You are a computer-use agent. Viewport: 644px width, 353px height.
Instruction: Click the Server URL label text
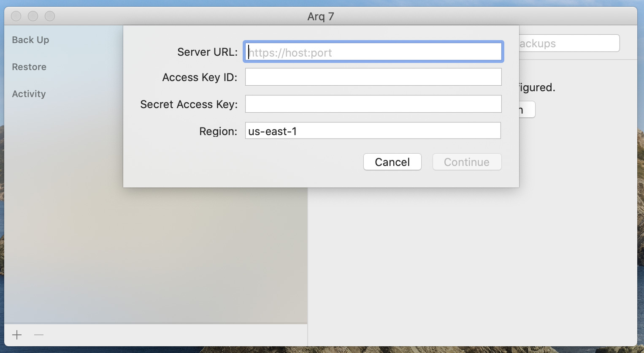click(x=208, y=52)
